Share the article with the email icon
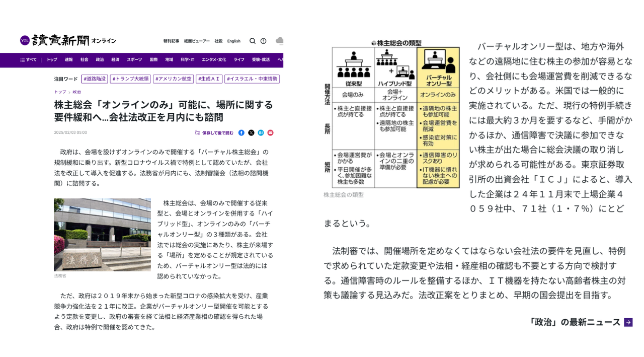This screenshot has height=357, width=644. click(x=270, y=133)
